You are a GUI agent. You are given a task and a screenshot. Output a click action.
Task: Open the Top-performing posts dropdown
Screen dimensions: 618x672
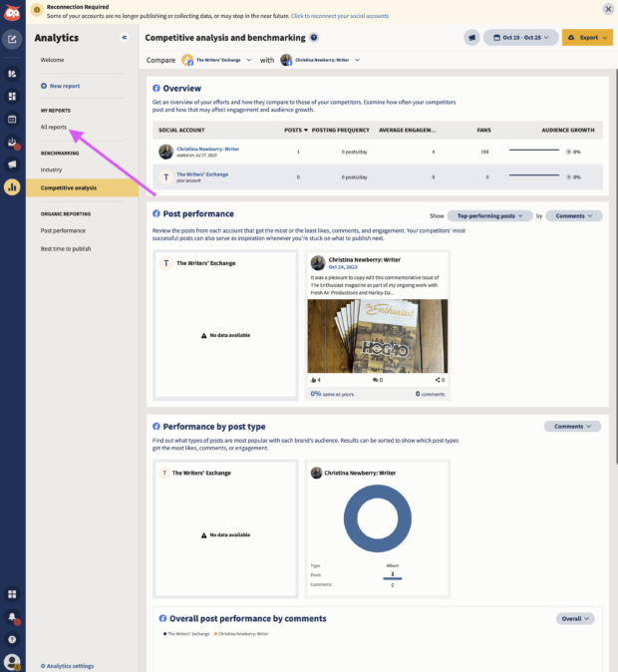[x=489, y=216]
